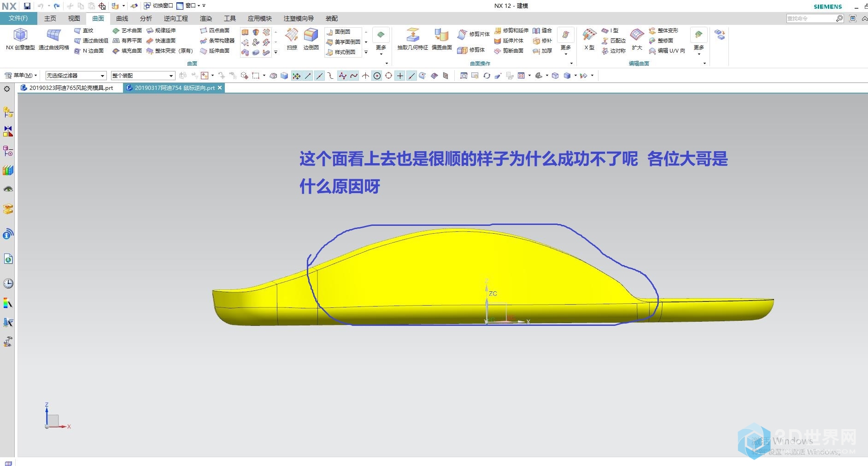Switch to the 主页 ribbon tab
The image size is (868, 466).
coord(50,18)
